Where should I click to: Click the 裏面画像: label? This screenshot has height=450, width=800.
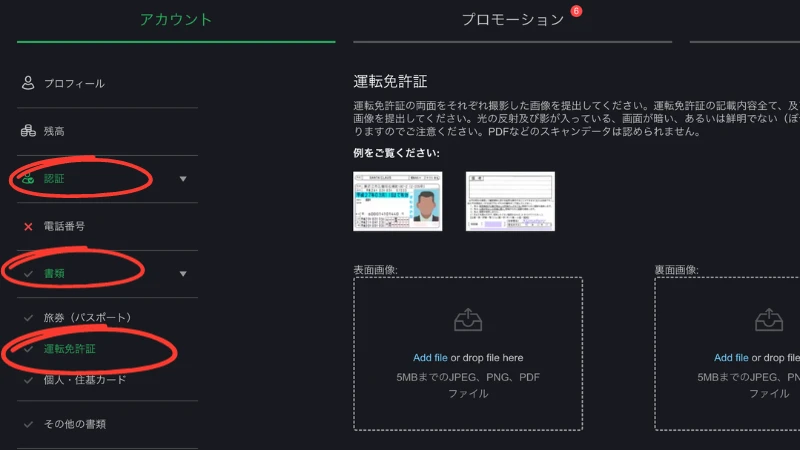tap(677, 269)
